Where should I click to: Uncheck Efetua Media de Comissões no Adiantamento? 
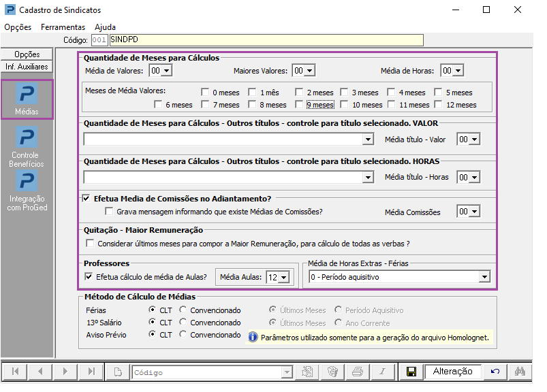pos(87,199)
